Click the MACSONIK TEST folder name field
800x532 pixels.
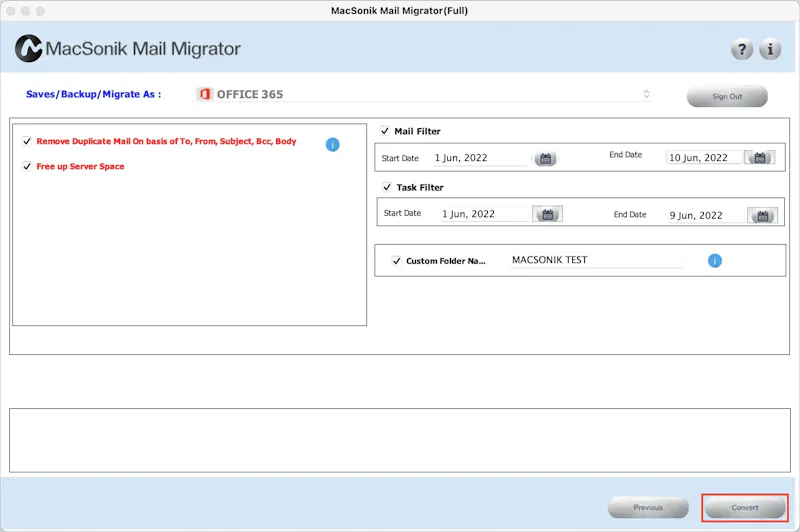(597, 260)
